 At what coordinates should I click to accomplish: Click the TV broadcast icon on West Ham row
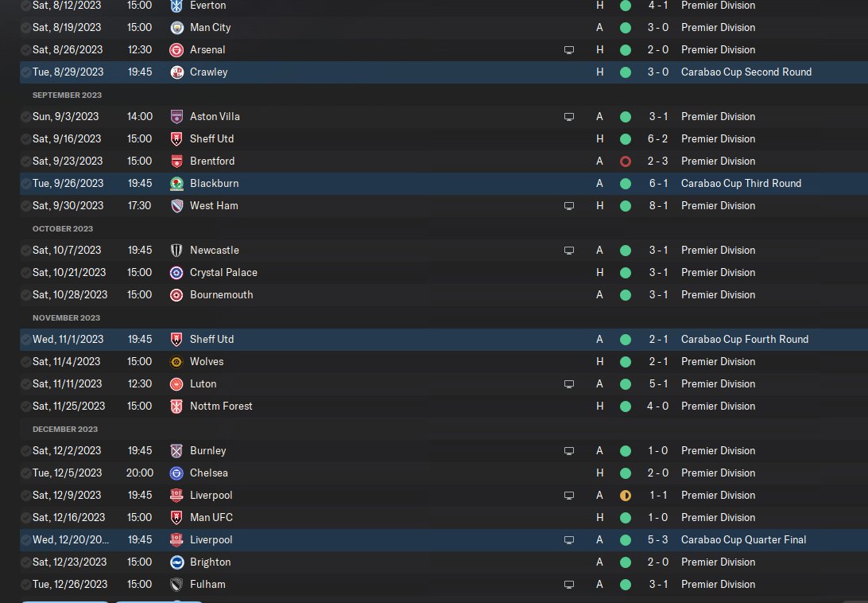tap(569, 206)
